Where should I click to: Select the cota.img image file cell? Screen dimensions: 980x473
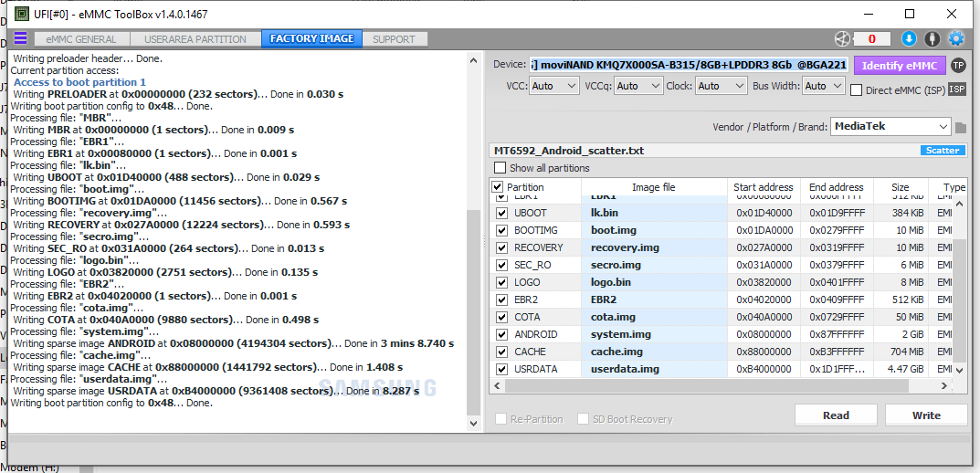click(654, 317)
